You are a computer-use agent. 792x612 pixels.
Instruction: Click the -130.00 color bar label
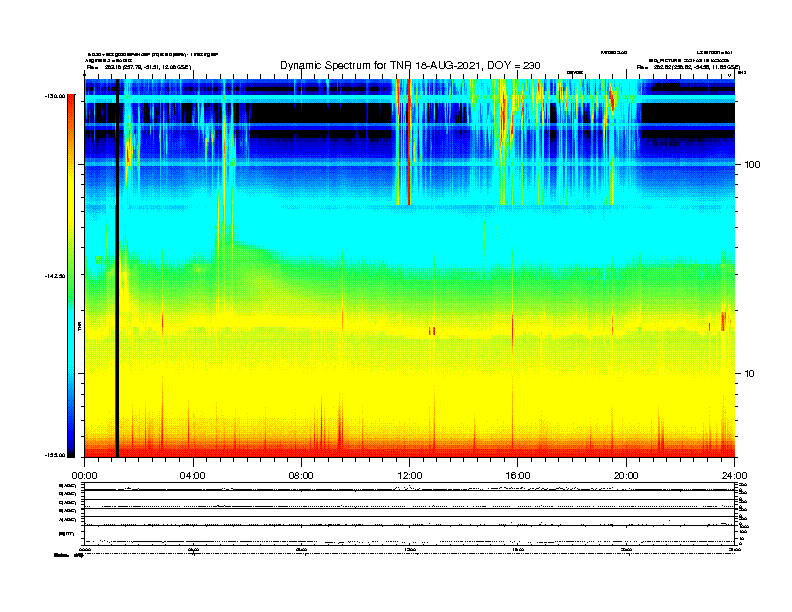55,95
